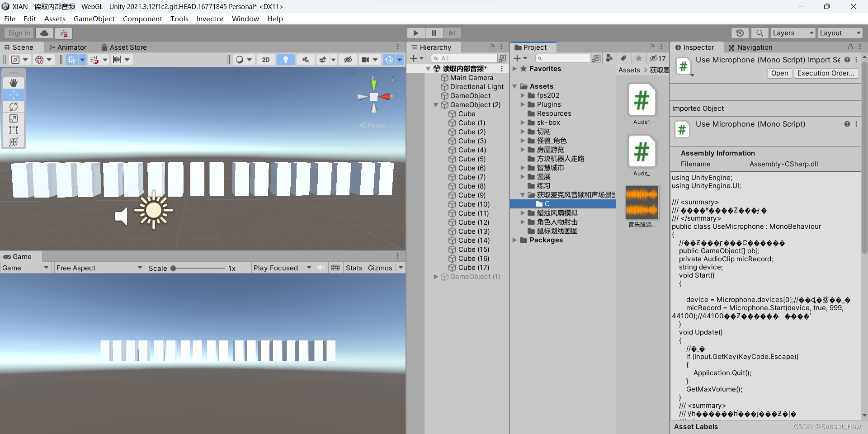
Task: Click the Execution Order button
Action: pos(826,73)
